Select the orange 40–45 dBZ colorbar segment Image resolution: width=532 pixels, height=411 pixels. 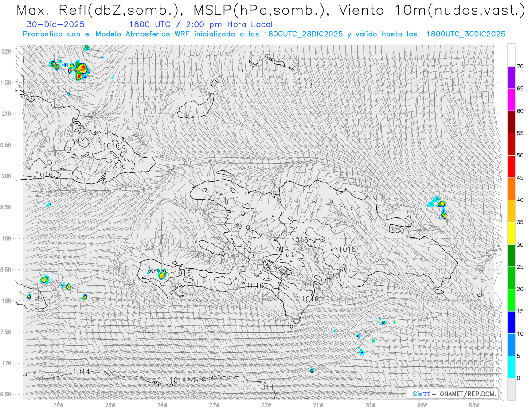coord(511,189)
